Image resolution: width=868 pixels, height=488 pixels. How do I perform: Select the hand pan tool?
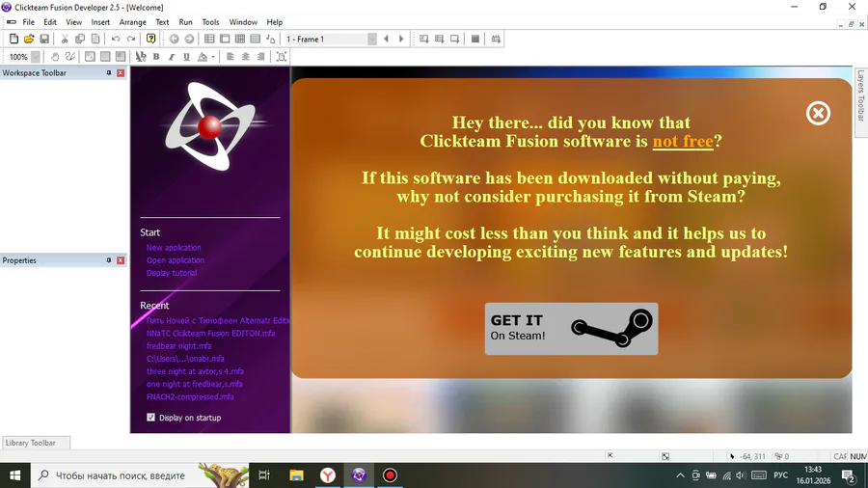pyautogui.click(x=55, y=57)
